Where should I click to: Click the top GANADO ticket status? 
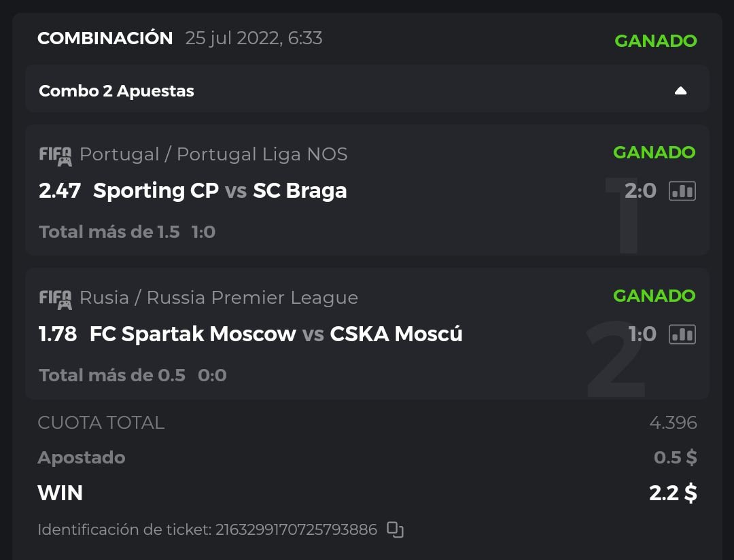(655, 41)
